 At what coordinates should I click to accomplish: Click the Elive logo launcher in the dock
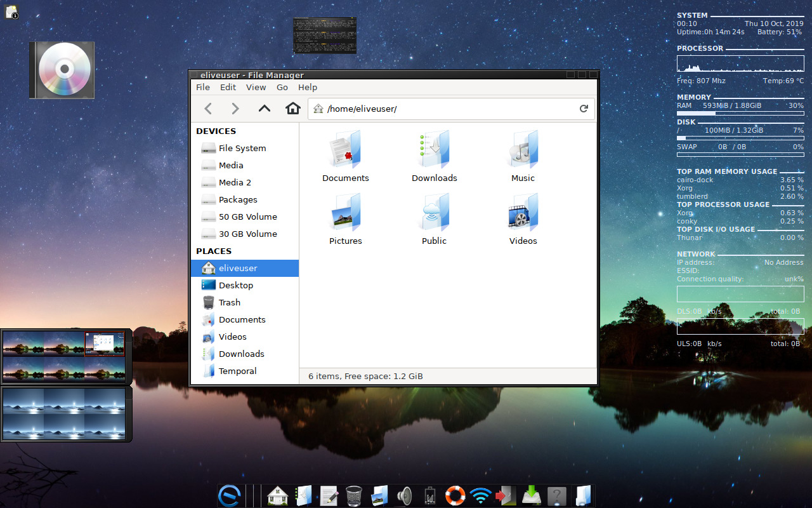coord(229,495)
